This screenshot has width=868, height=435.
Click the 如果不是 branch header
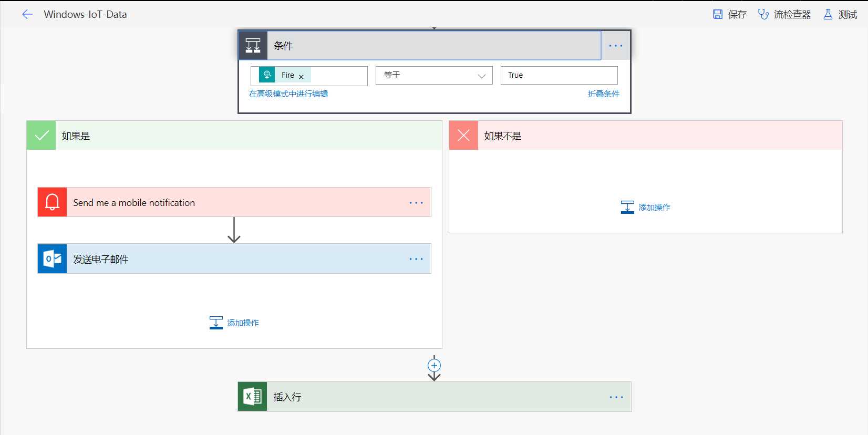coord(646,136)
